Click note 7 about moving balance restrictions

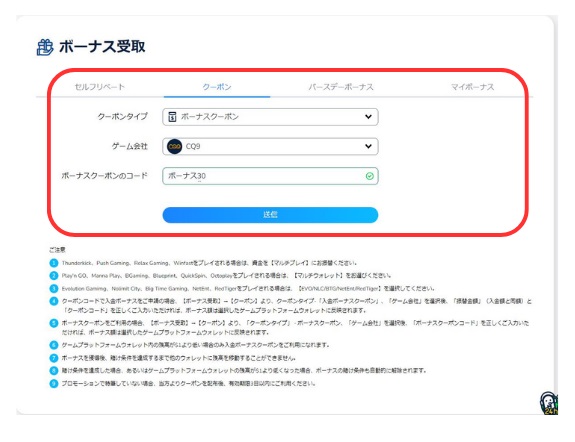179,358
